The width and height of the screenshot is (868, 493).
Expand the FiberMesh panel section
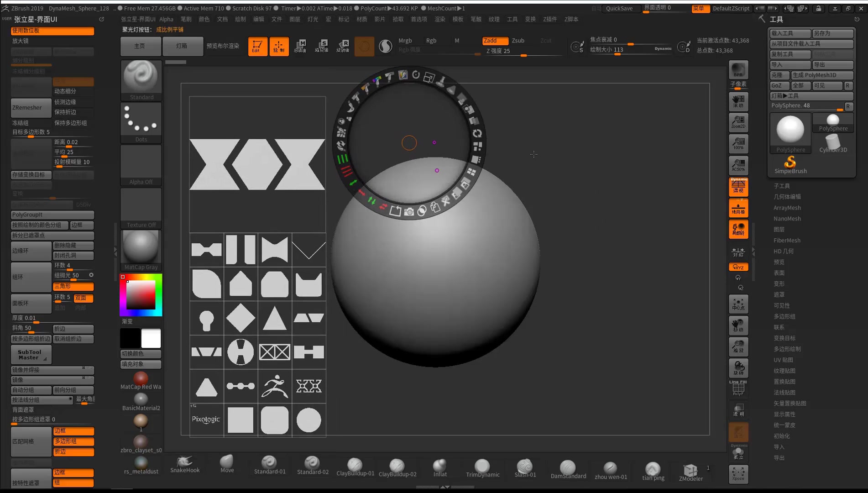point(787,240)
